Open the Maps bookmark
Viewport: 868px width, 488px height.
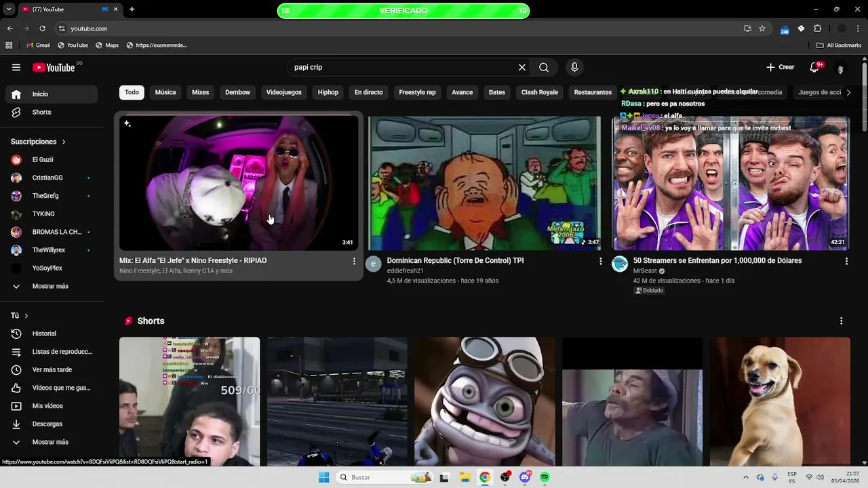tap(107, 45)
